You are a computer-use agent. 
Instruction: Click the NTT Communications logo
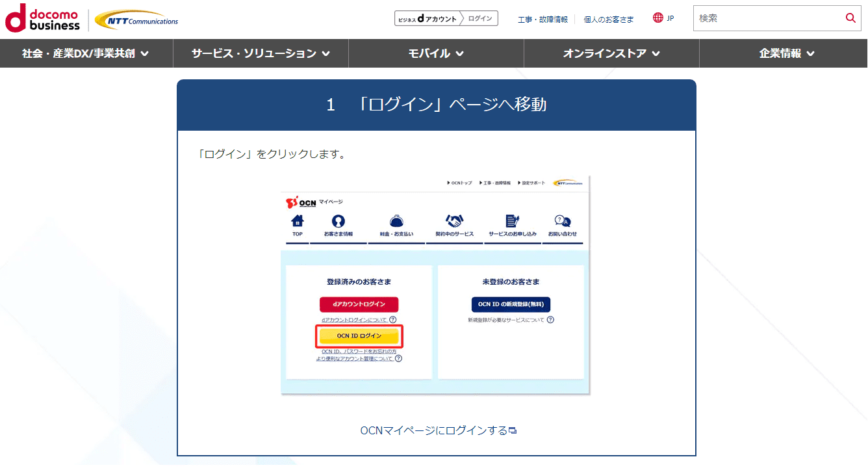(x=136, y=20)
